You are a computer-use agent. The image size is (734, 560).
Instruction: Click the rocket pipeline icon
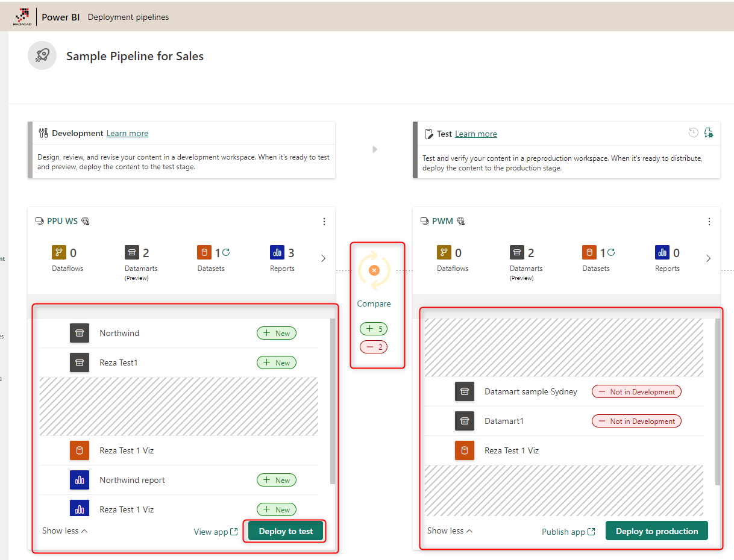coord(42,56)
